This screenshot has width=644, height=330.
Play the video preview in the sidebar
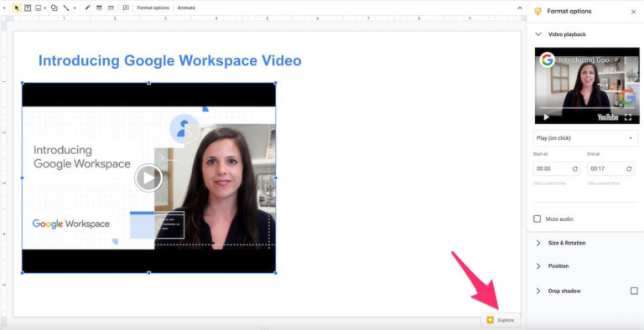point(546,117)
